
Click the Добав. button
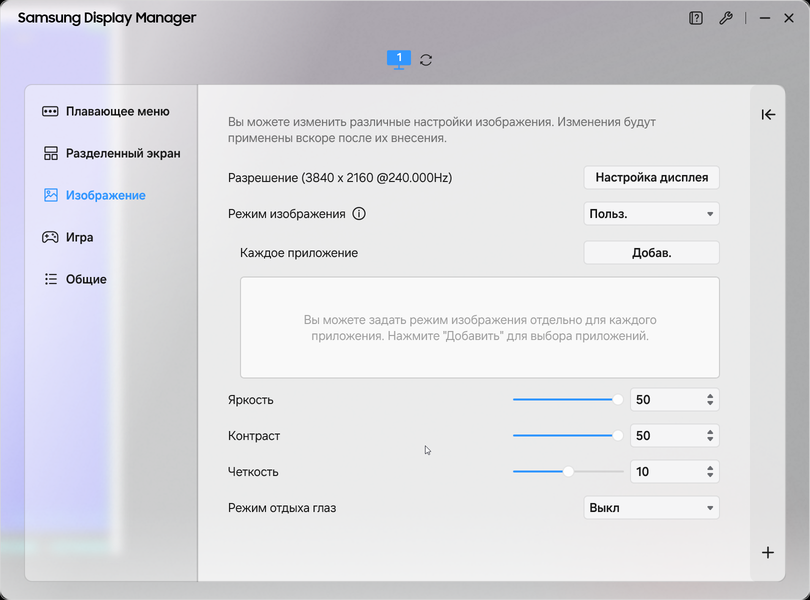pyautogui.click(x=651, y=253)
